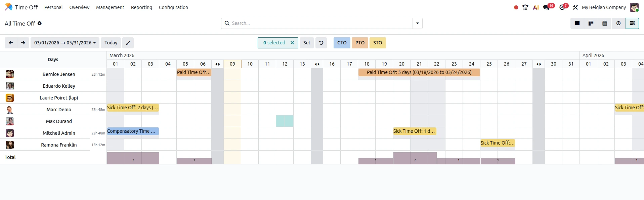Expand the collapsed week columns before March 09
Image resolution: width=644 pixels, height=200 pixels.
point(218,64)
